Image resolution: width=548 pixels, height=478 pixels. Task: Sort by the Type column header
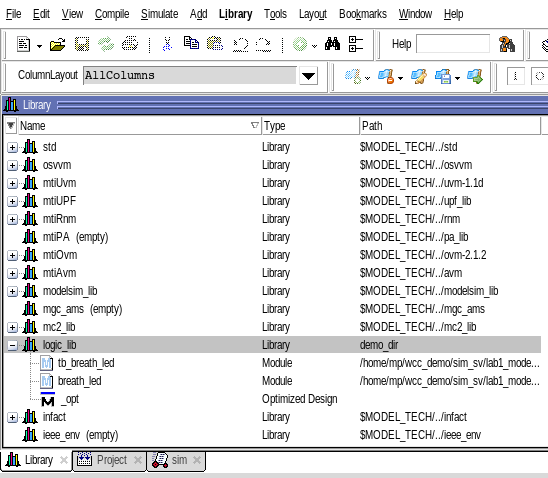click(311, 126)
